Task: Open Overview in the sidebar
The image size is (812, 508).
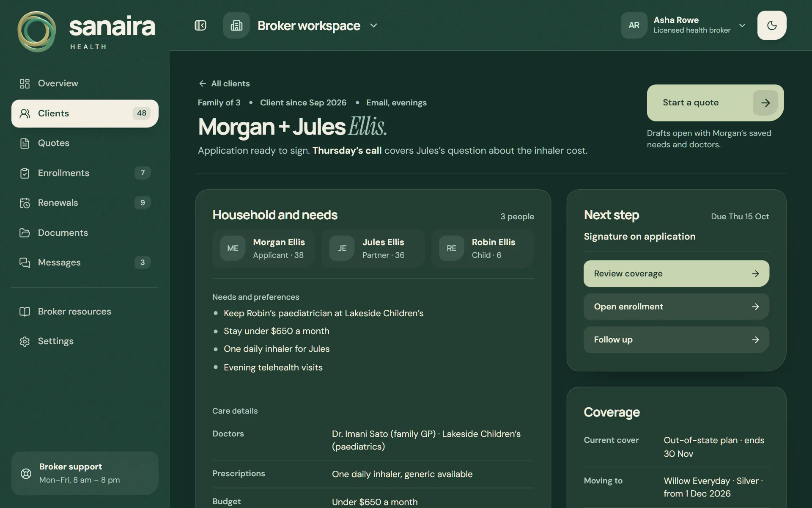Action: (85, 83)
